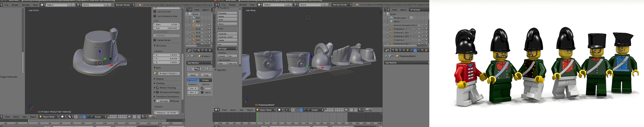Screen dimensions: 644x127
Task: Click the Join button
Action: coord(227,44)
